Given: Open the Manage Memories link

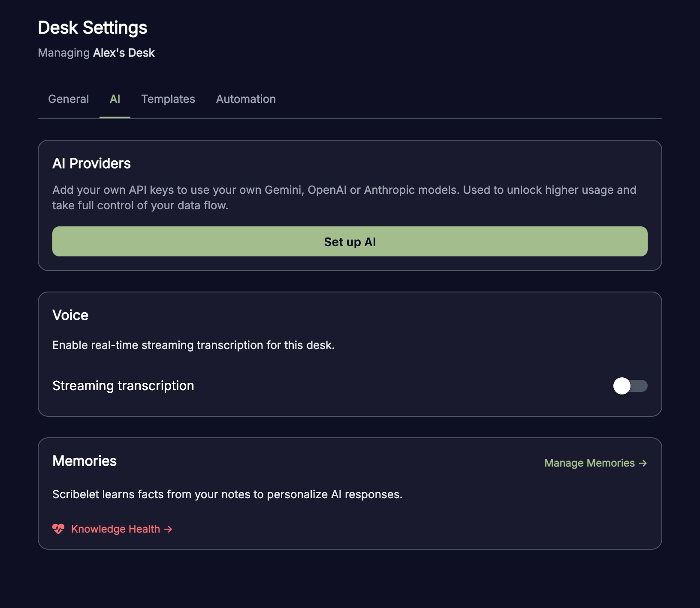Looking at the screenshot, I should tap(596, 463).
